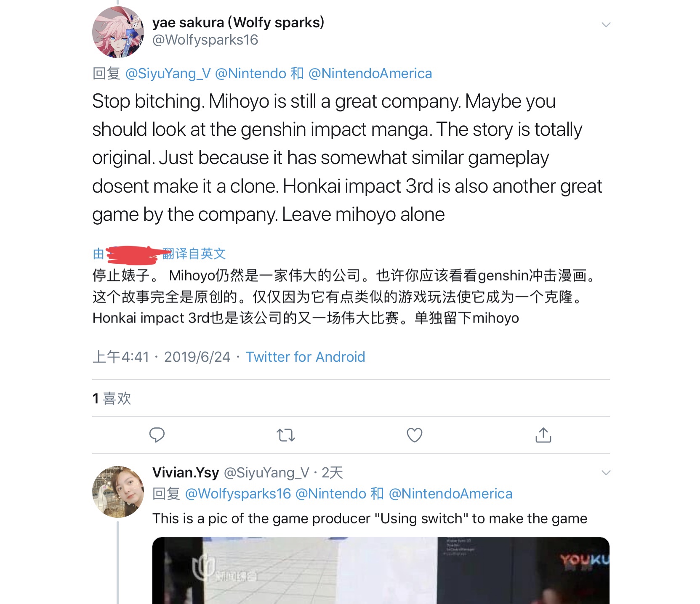Click the retweet arrows icon
700x604 pixels.
(x=286, y=435)
